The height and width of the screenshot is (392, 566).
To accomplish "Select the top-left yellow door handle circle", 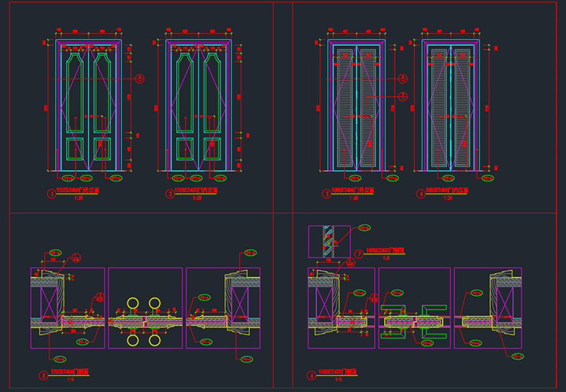I will pos(133,303).
